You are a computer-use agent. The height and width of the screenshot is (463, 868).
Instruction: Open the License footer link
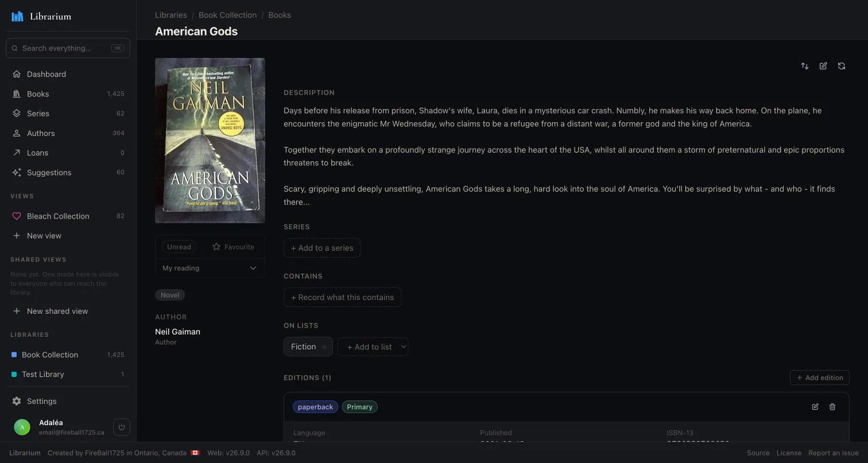pyautogui.click(x=789, y=453)
